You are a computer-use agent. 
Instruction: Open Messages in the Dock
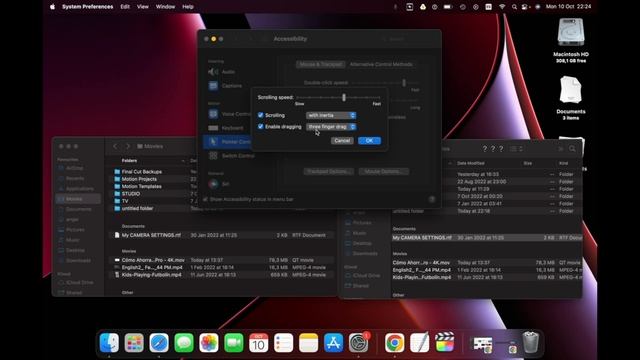[184, 342]
